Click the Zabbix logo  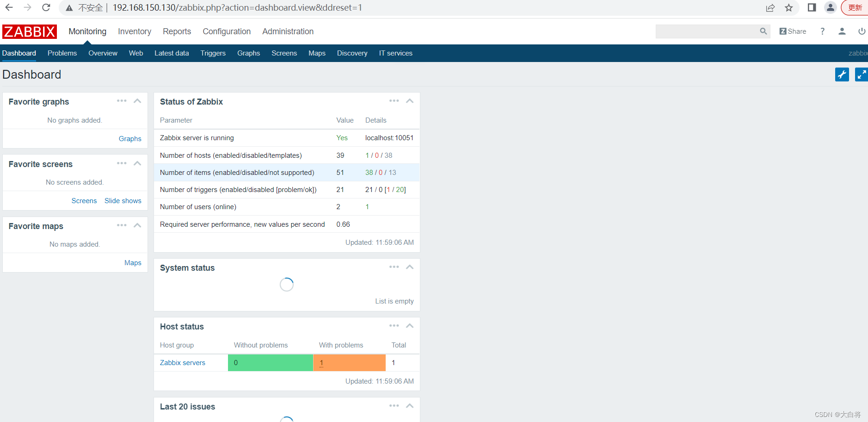pyautogui.click(x=30, y=31)
